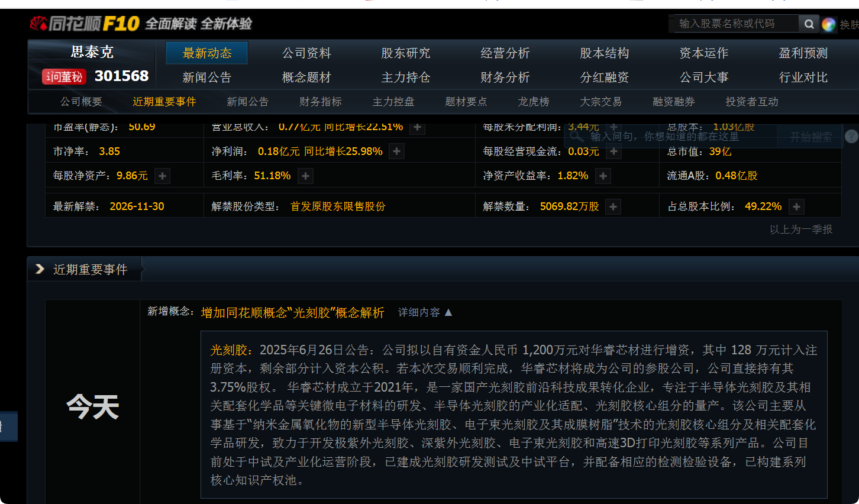This screenshot has width=859, height=504.
Task: Open 财务分析 tab
Action: click(x=505, y=77)
